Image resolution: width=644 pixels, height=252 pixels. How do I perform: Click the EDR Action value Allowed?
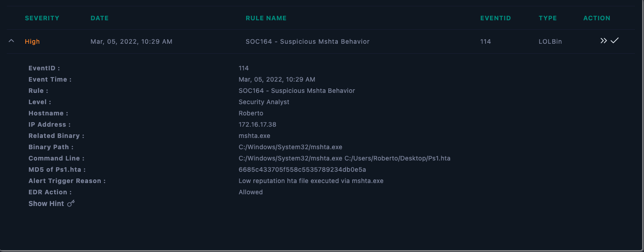[x=251, y=192]
